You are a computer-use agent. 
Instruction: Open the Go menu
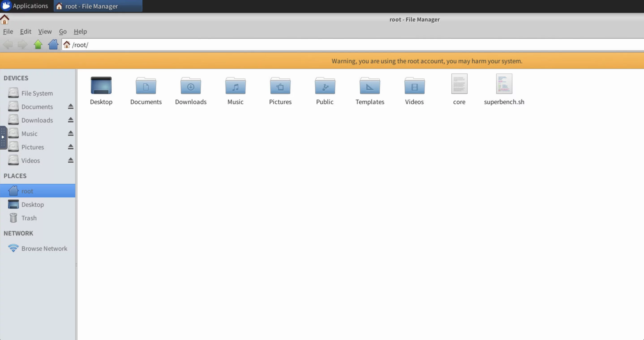tap(62, 32)
